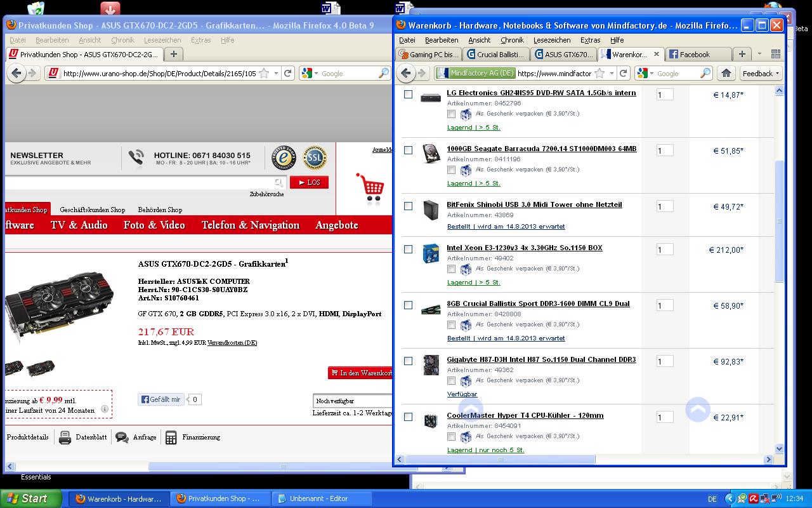812x508 pixels.
Task: Close the Warenkorb tab
Action: pyautogui.click(x=656, y=54)
